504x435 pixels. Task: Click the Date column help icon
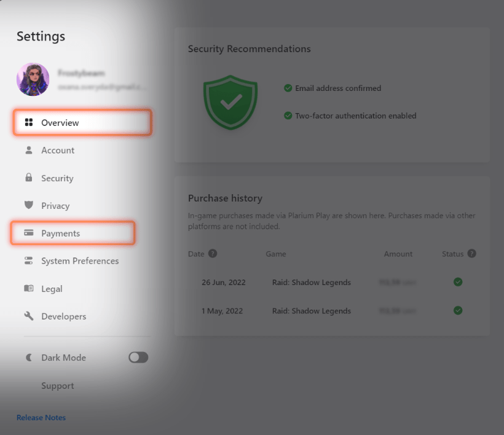pos(213,254)
